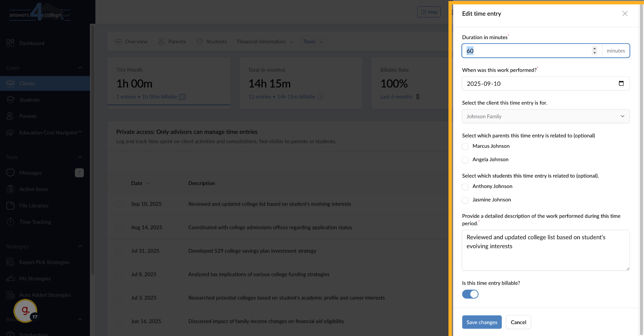This screenshot has width=644, height=336.
Task: Click the Time Tracking stopwatch icon
Action: (10, 222)
